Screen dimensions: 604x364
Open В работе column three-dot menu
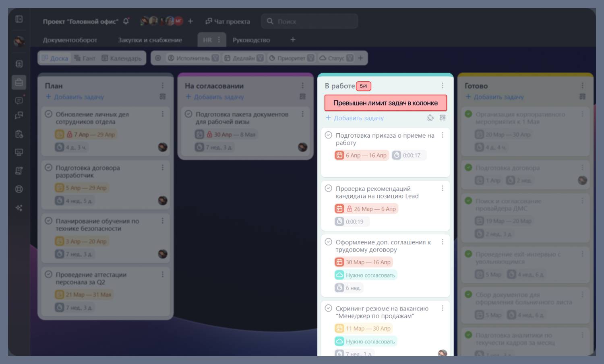(442, 86)
